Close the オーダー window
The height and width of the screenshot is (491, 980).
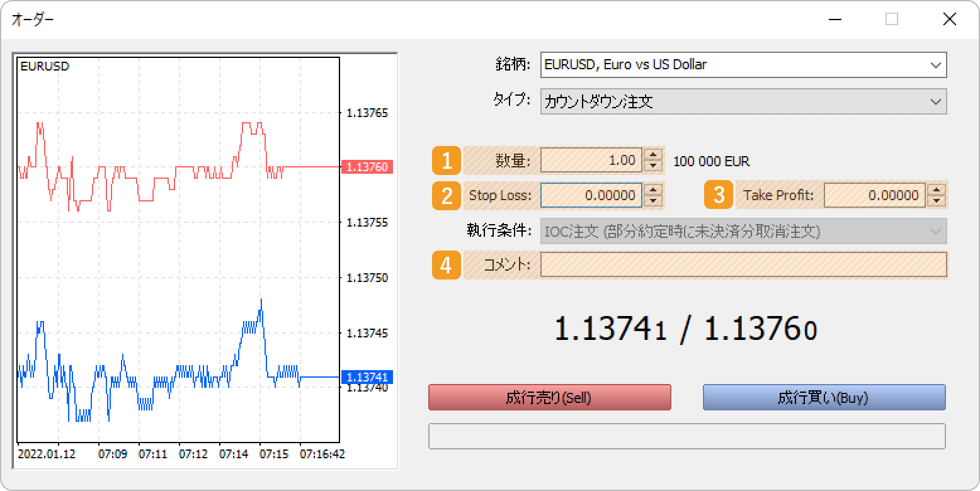(949, 19)
